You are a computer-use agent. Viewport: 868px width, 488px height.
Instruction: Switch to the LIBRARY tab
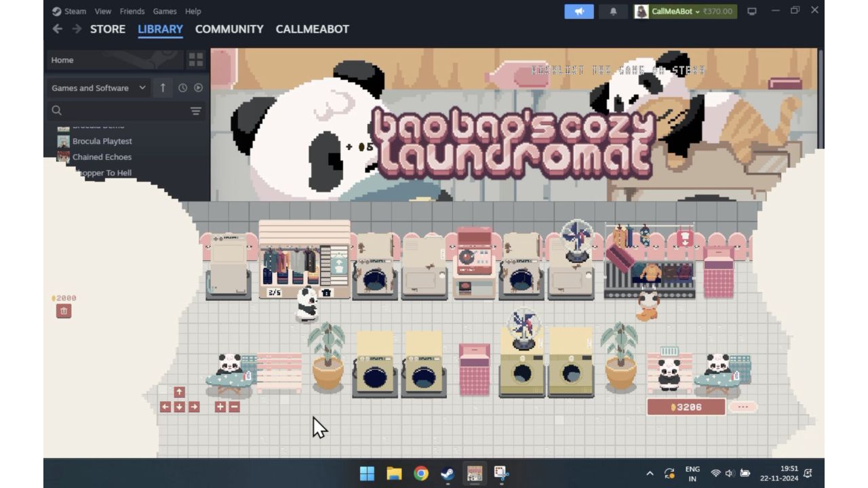[x=160, y=29]
